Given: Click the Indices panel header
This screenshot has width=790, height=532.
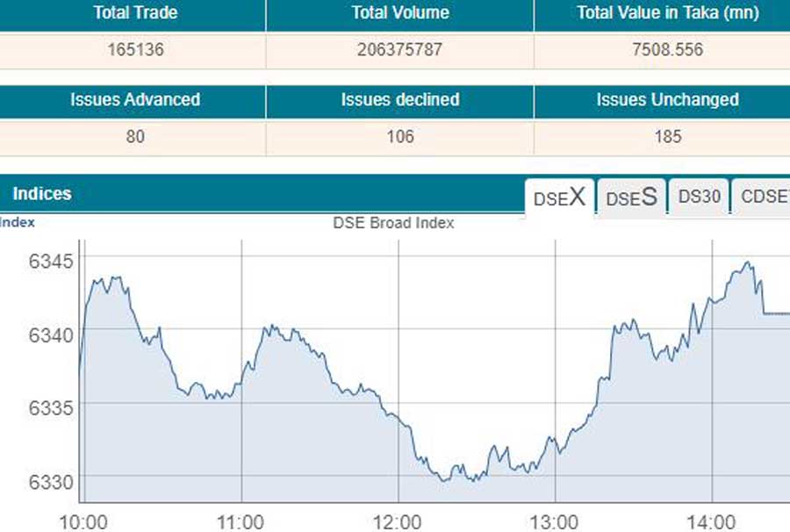Looking at the screenshot, I should click(x=43, y=194).
